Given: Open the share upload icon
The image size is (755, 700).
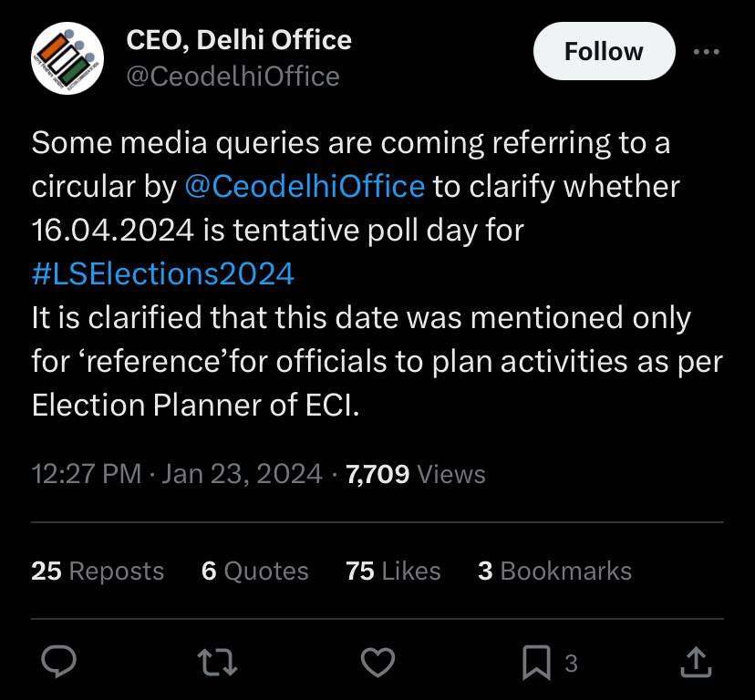Looking at the screenshot, I should pos(696,663).
